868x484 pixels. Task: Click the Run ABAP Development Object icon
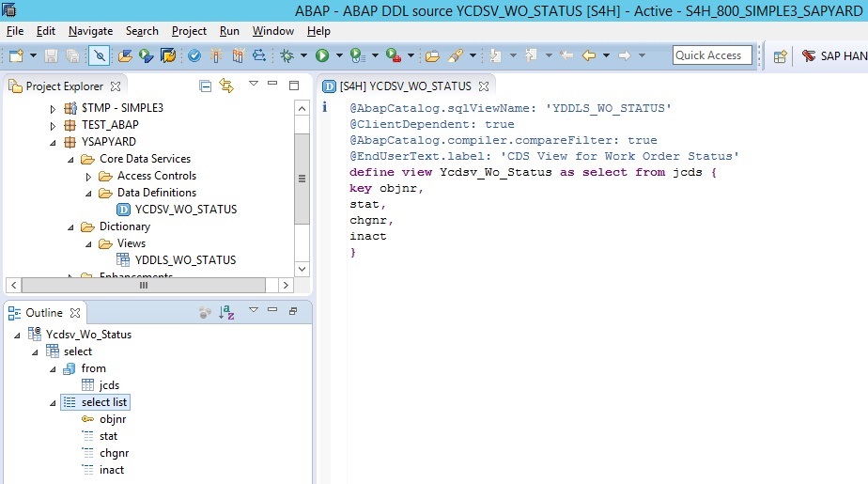tap(147, 55)
